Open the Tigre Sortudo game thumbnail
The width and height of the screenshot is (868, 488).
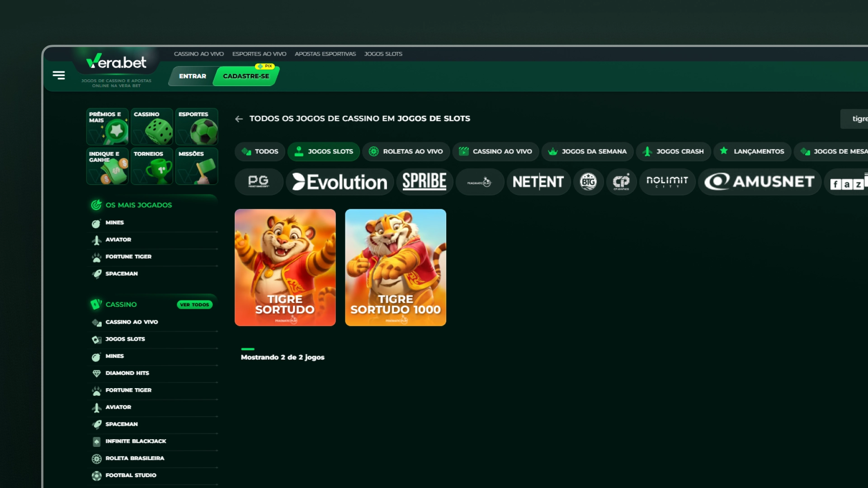click(x=285, y=267)
